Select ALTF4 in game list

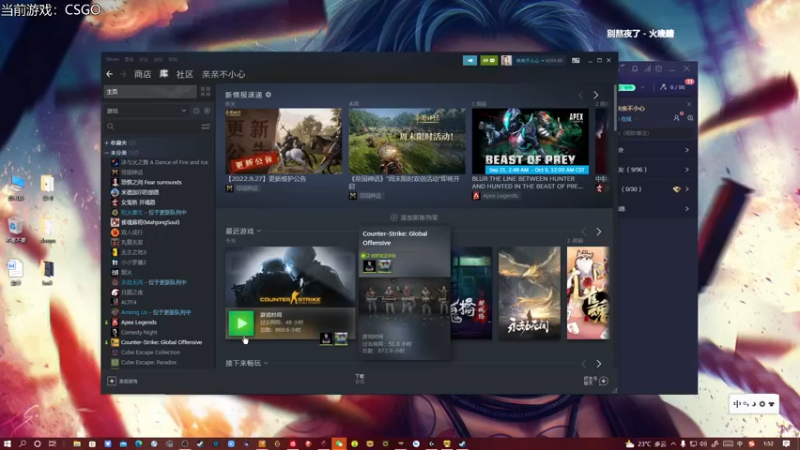(x=124, y=303)
